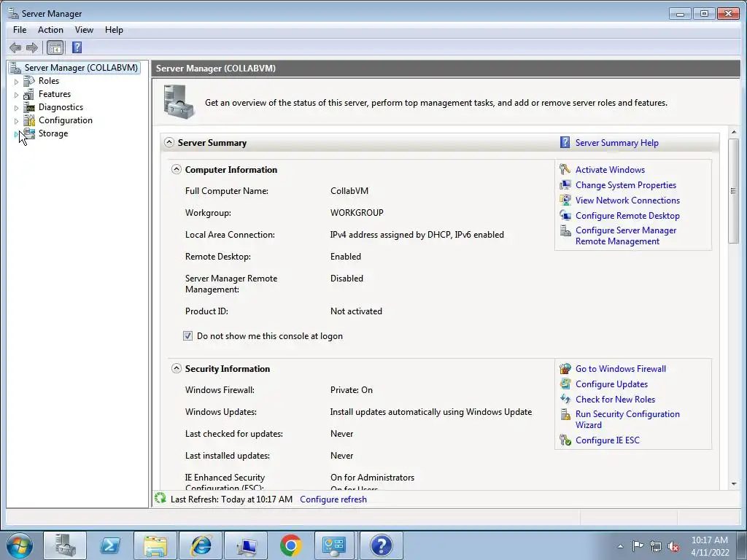Open the Help toolbar question-mark icon
The image size is (747, 560).
point(77,47)
